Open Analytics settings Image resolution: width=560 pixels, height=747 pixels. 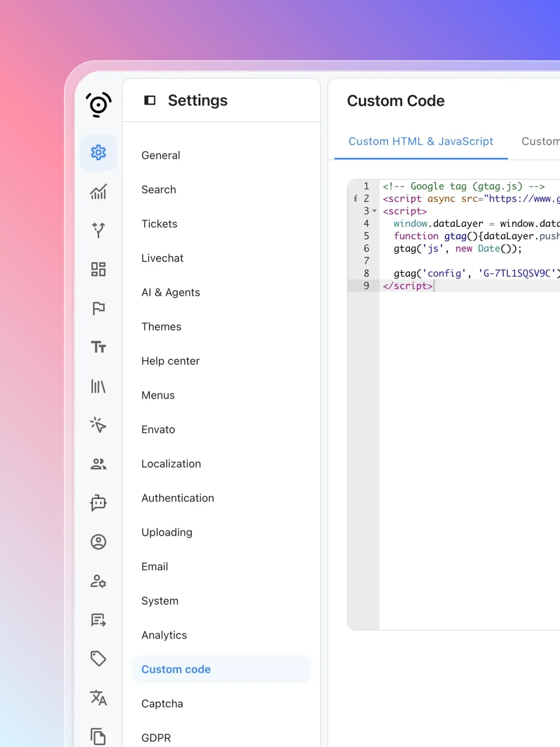(x=221, y=635)
